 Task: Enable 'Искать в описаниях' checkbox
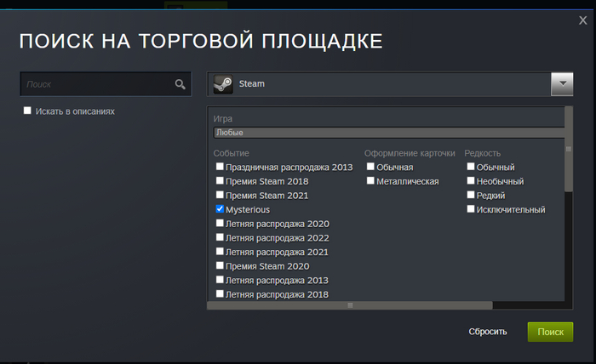tap(27, 111)
